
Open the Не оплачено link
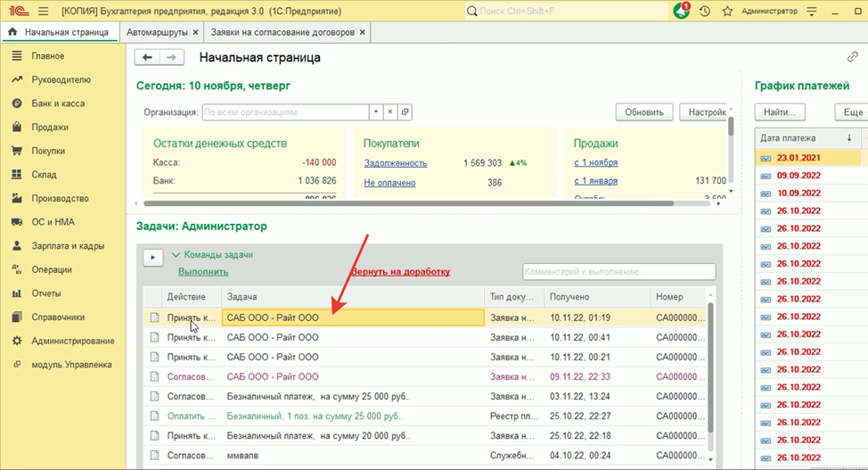tap(389, 183)
